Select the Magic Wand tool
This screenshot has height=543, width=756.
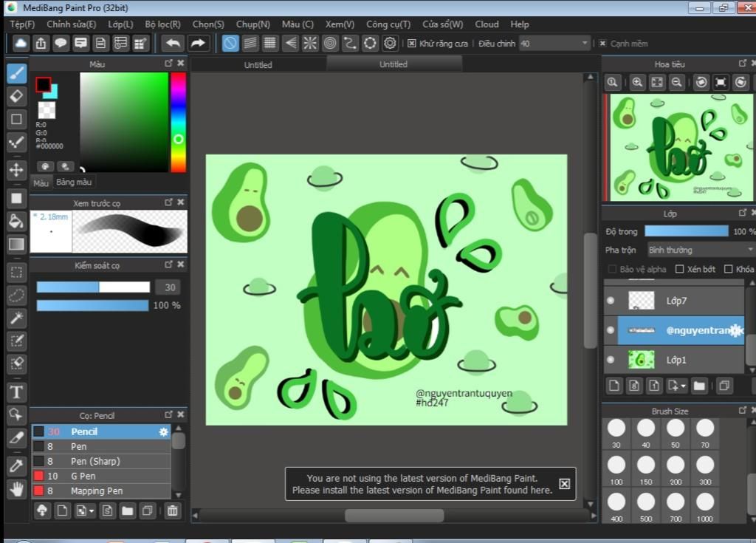(16, 318)
